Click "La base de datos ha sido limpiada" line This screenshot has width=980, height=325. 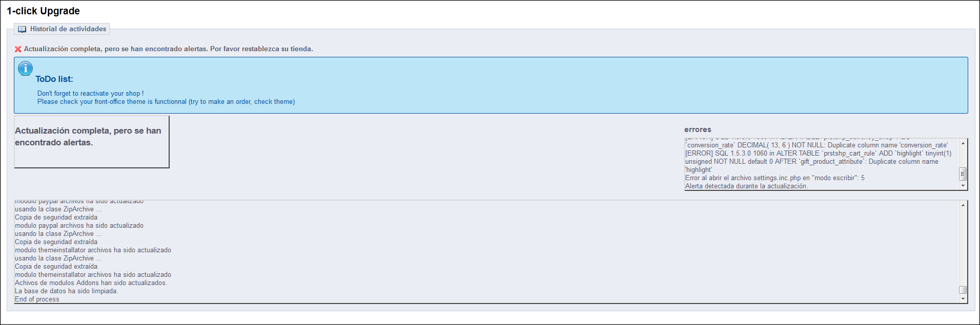coord(66,291)
